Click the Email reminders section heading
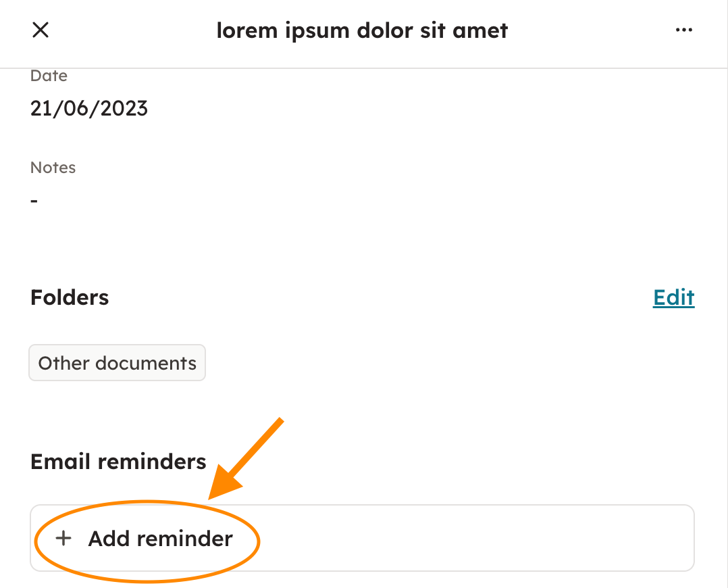 click(118, 462)
